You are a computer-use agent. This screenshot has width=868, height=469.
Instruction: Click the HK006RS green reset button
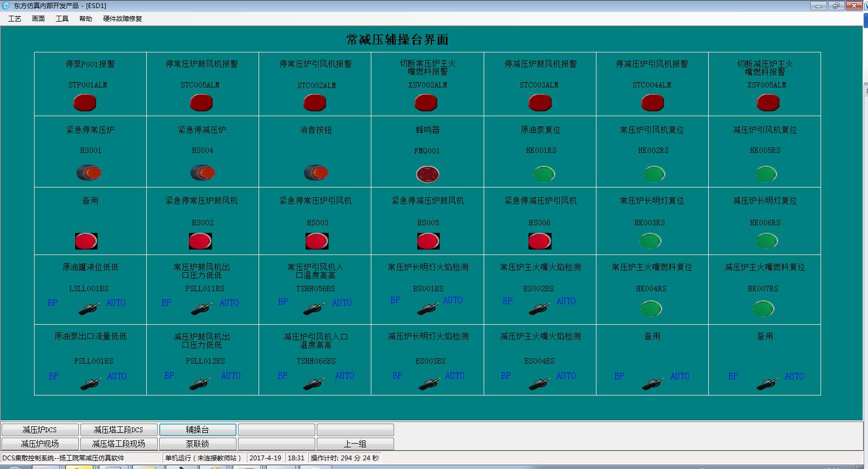(767, 240)
